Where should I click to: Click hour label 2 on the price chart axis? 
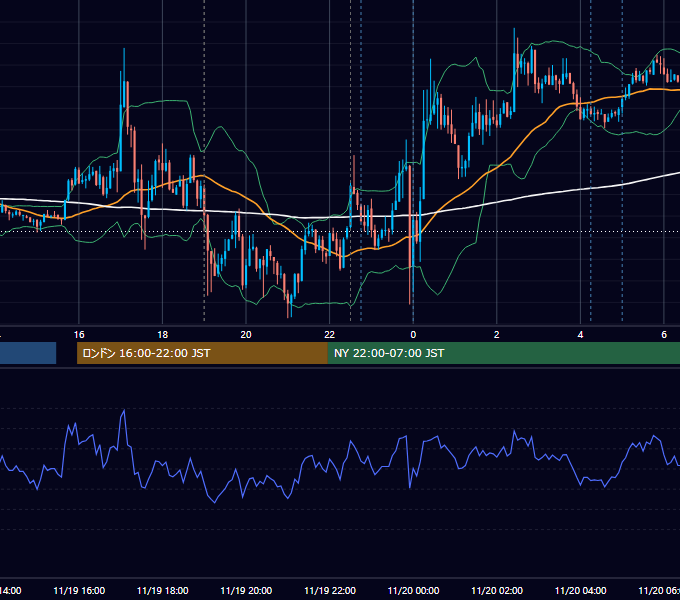pos(497,335)
